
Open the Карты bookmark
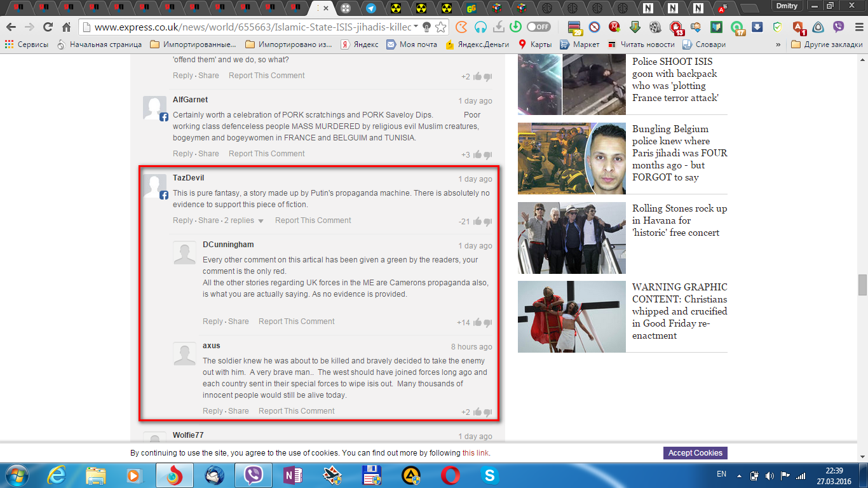[x=535, y=44]
